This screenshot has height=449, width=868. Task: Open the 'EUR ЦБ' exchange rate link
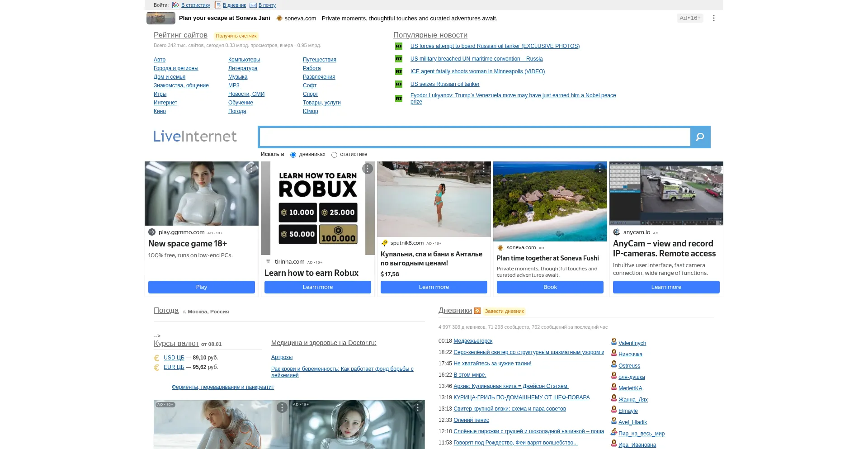[x=174, y=367]
